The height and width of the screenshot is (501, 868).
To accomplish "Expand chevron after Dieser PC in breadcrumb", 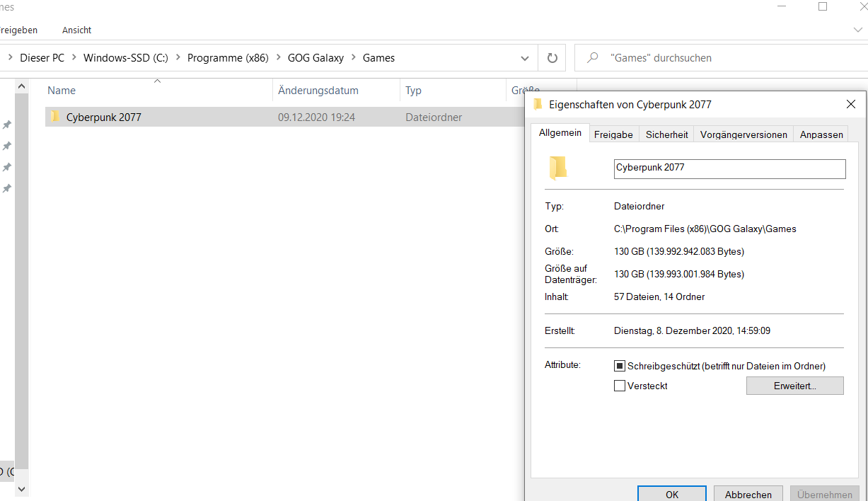I will [x=74, y=58].
